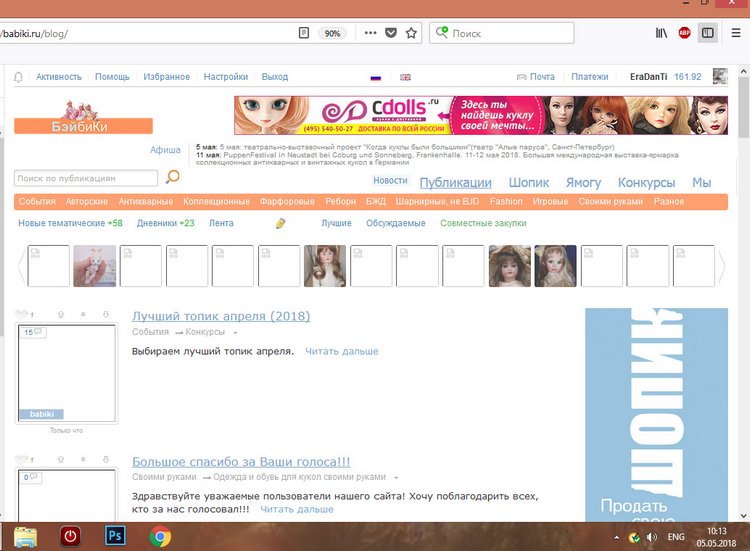Toggle reader view in the address bar
This screenshot has height=551, width=750.
point(304,33)
